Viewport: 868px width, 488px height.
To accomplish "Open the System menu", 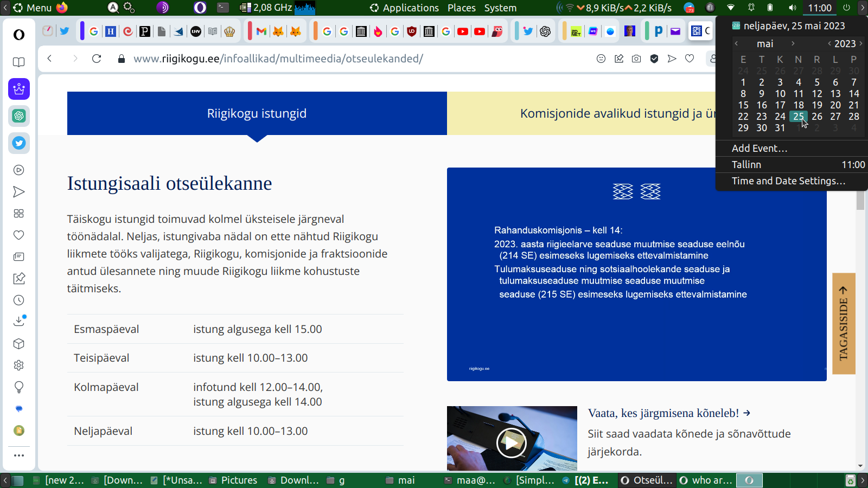I will pyautogui.click(x=500, y=8).
